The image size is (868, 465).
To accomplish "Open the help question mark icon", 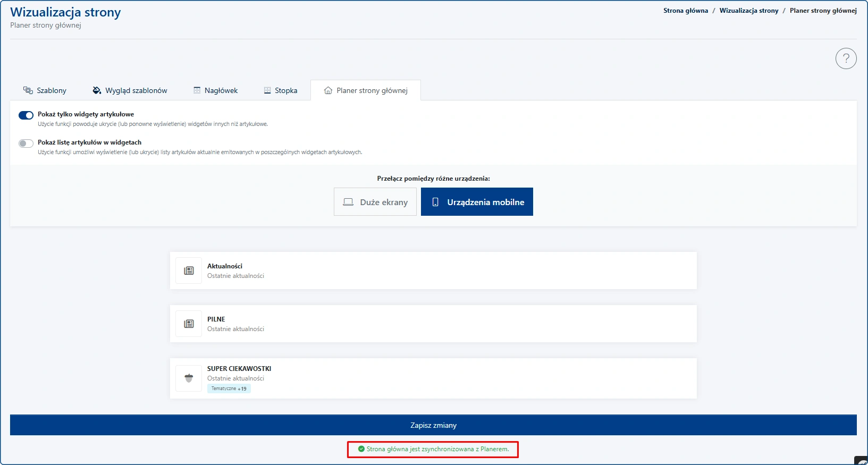I will 846,58.
